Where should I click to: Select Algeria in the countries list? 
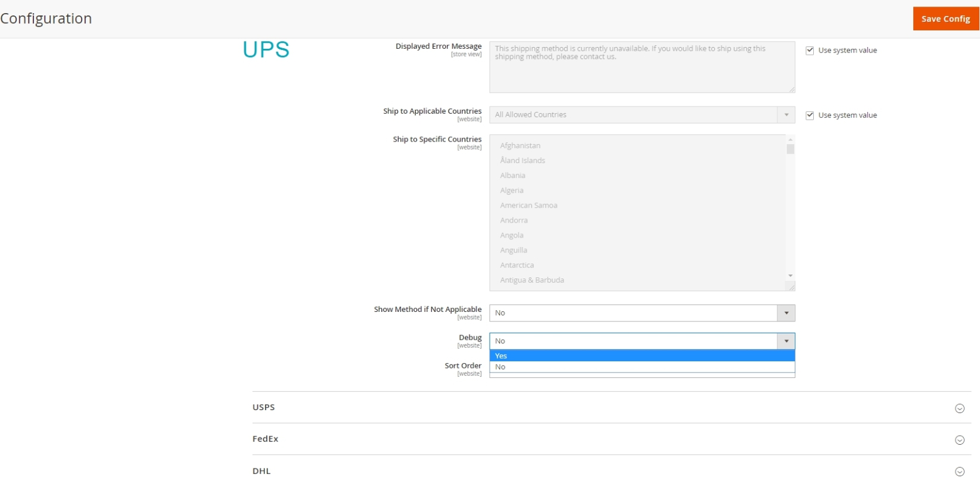(x=512, y=190)
